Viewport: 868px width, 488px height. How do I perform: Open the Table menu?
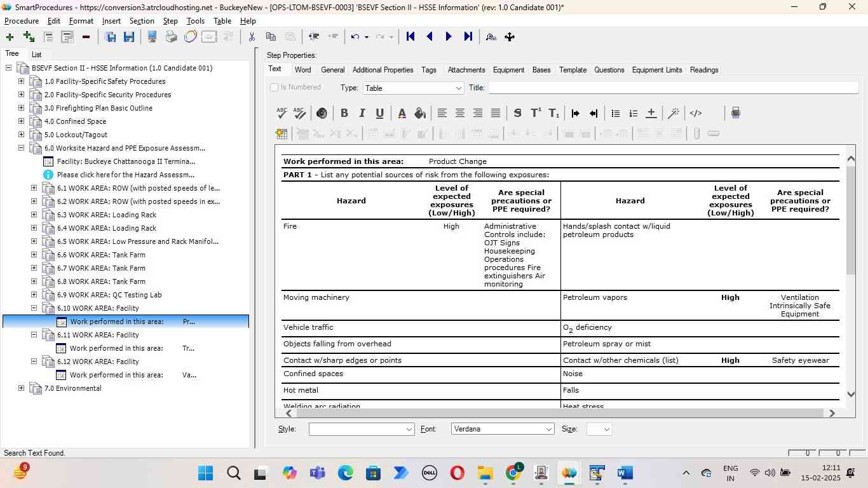(x=222, y=21)
